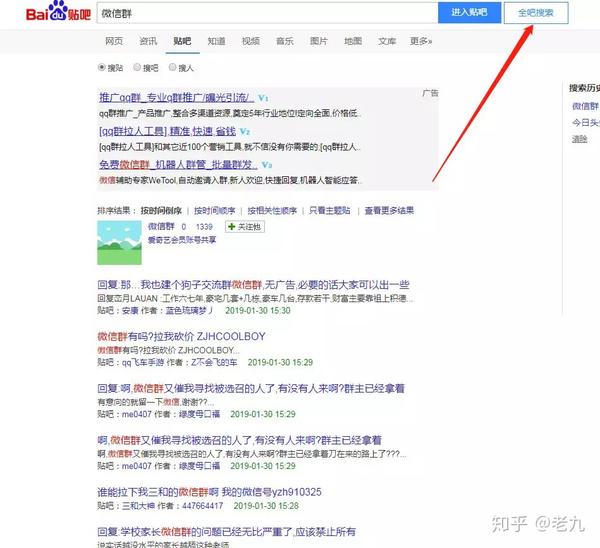The height and width of the screenshot is (548, 600).
Task: Click the 进入贴吧 button
Action: pos(470,13)
